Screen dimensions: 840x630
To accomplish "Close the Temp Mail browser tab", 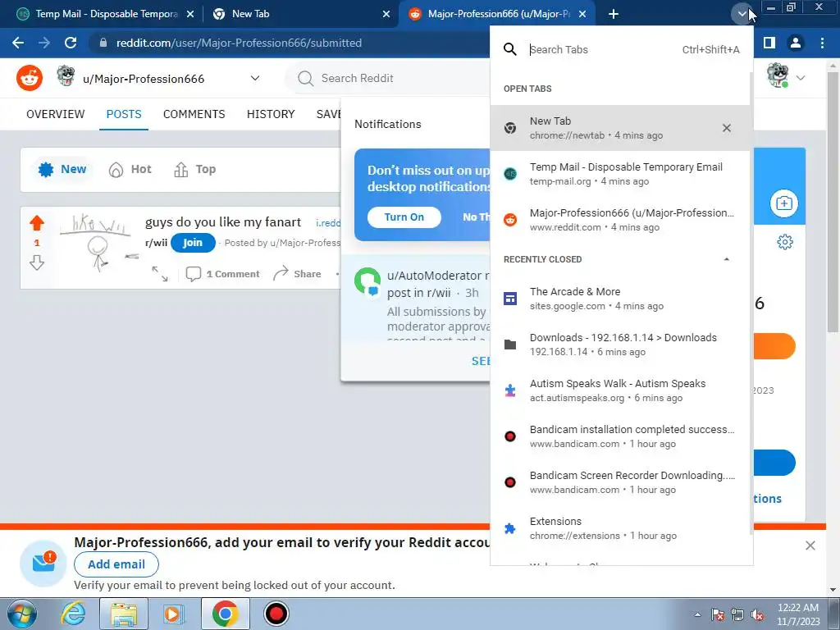I will tap(190, 14).
